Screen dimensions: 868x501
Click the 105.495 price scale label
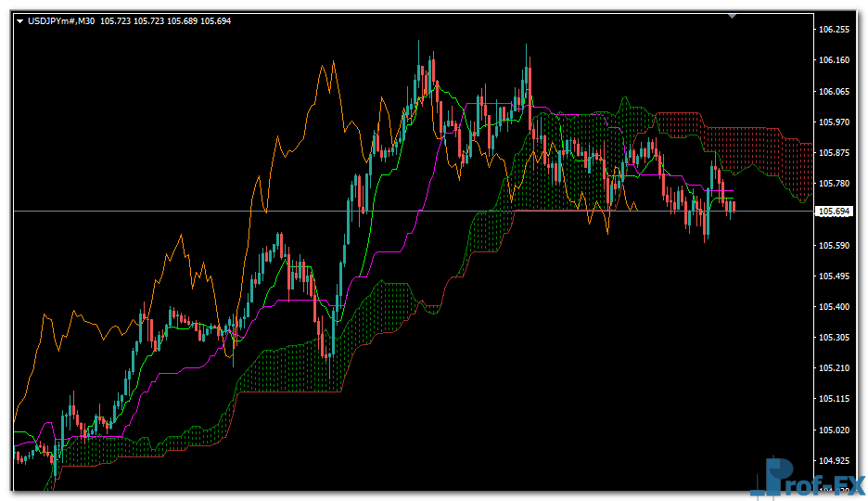coord(836,276)
